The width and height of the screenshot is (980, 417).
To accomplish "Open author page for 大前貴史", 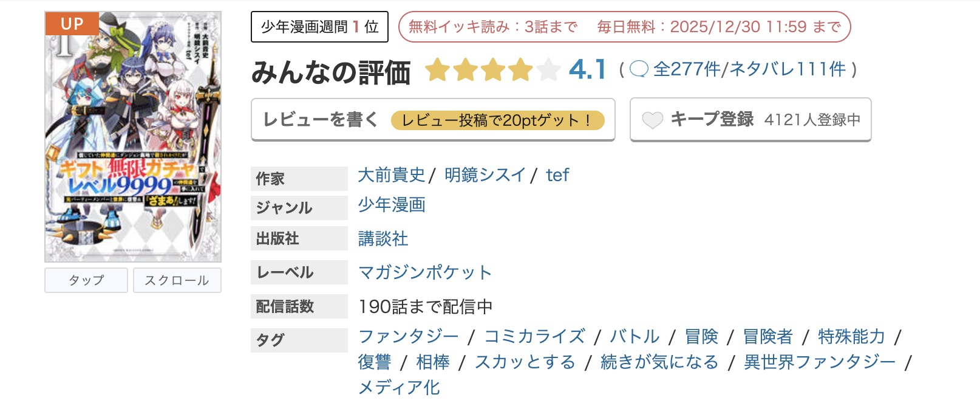I will (391, 175).
